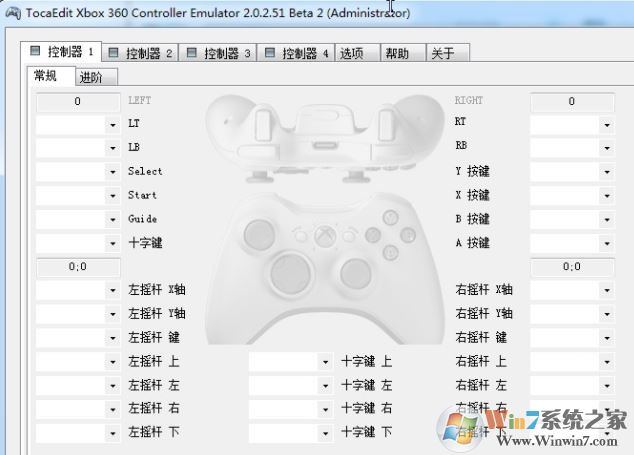Open the 右摇杆 左 dropdown
Screen dimensions: 634x455
pos(572,386)
